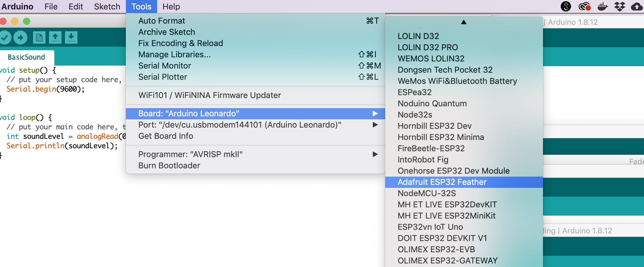Viewport: 644px width, 267px height.
Task: Open WiFi101 / WiFiNINA Firmware Updater
Action: (x=256, y=95)
